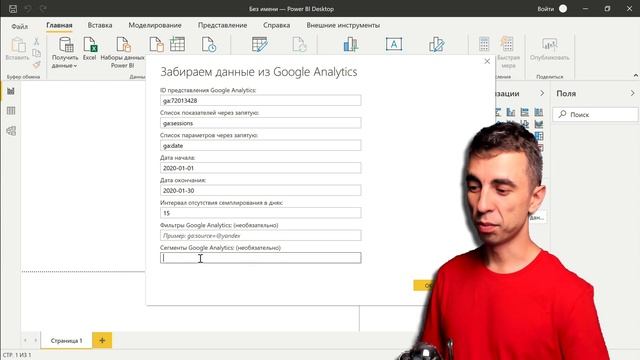This screenshot has width=640, height=360.
Task: Add a new page with plus button
Action: 102,340
